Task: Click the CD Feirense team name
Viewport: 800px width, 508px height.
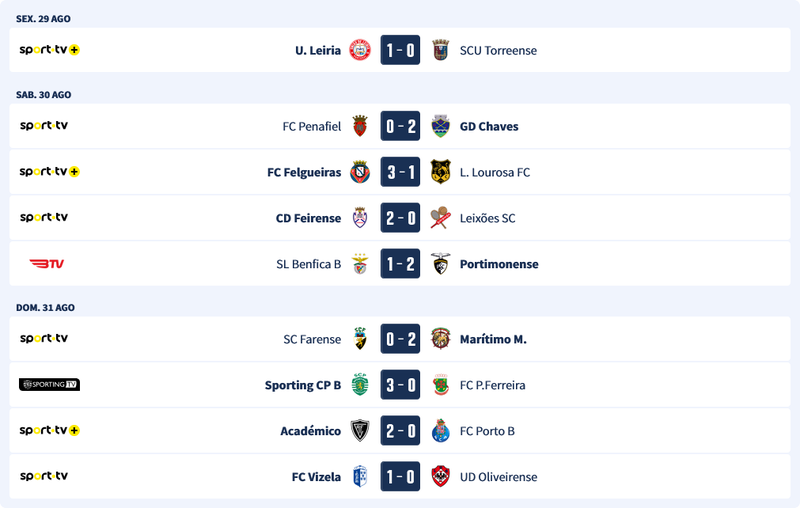Action: coord(308,218)
